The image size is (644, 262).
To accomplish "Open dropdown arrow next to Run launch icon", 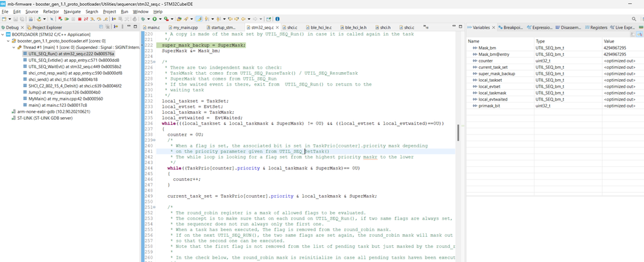I will (x=160, y=19).
